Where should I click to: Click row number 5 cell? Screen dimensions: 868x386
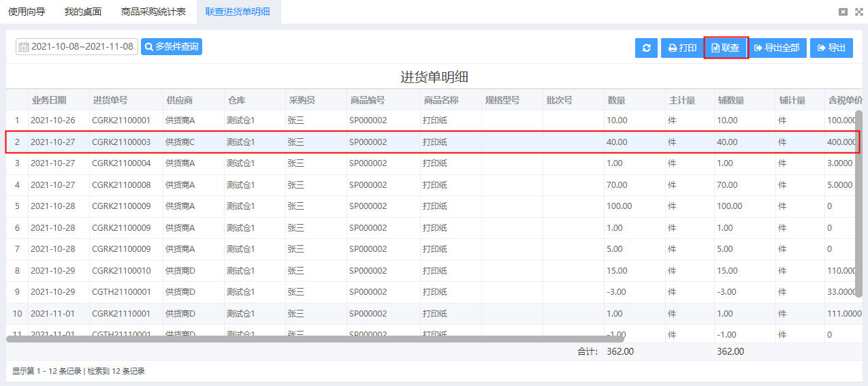click(17, 206)
